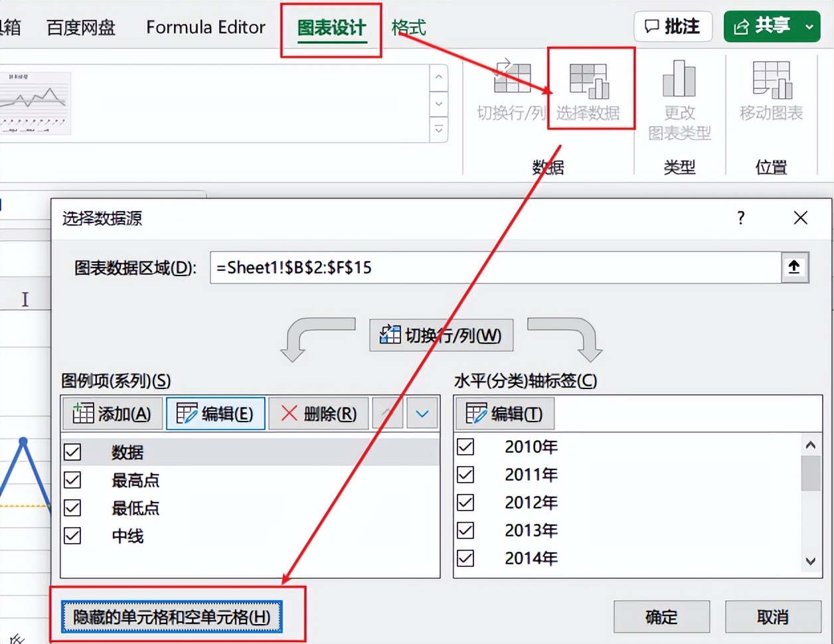Select the 2012年 label text
Viewport: 834px width, 644px height.
tap(531, 503)
